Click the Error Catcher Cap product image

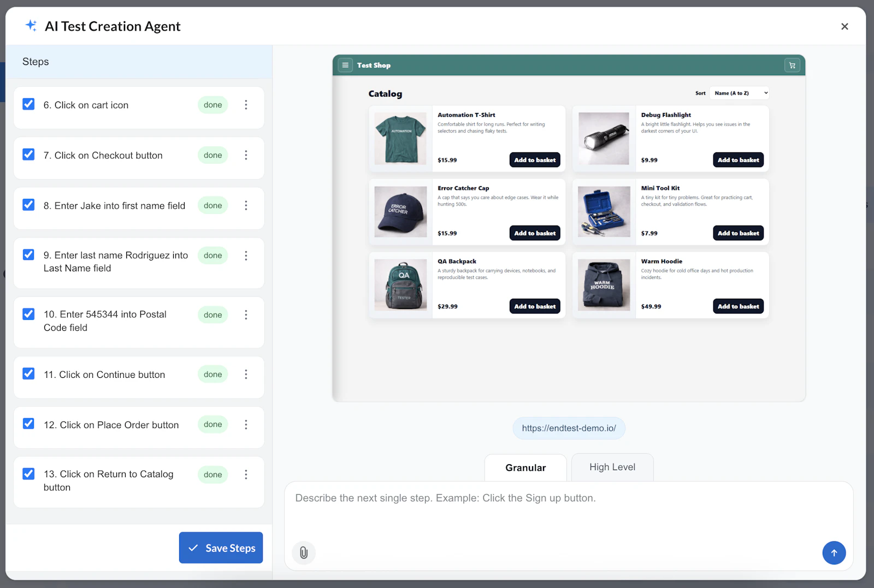point(400,212)
